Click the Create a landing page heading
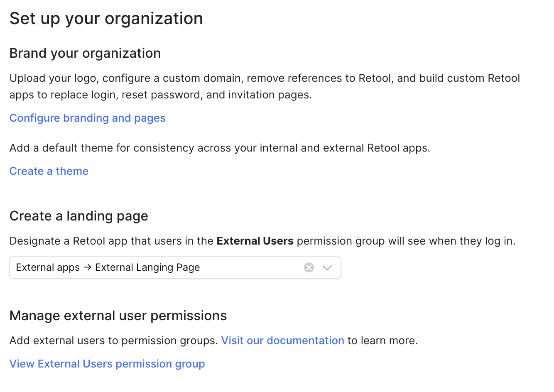Viewport: 554px width, 392px height. [x=79, y=216]
